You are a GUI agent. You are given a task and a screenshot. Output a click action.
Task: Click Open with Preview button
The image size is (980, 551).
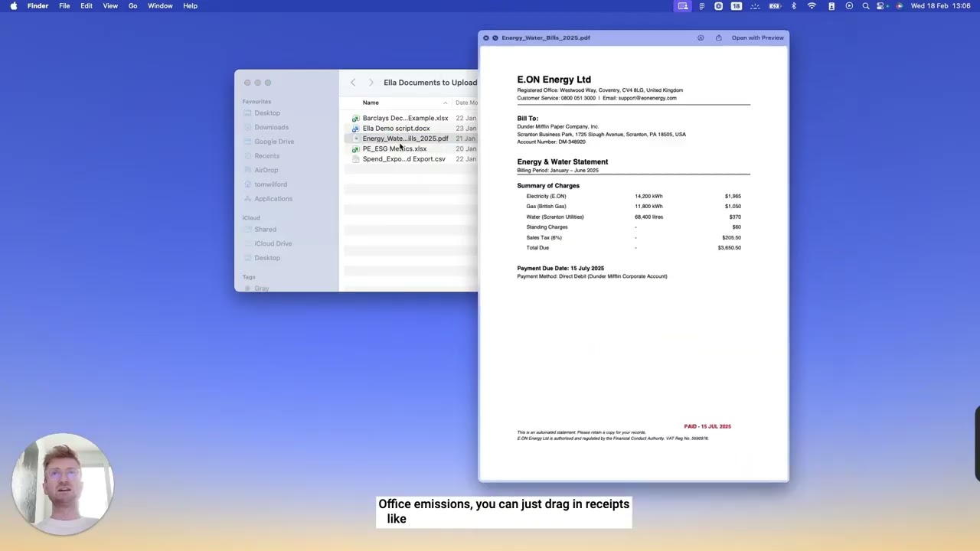pyautogui.click(x=757, y=37)
